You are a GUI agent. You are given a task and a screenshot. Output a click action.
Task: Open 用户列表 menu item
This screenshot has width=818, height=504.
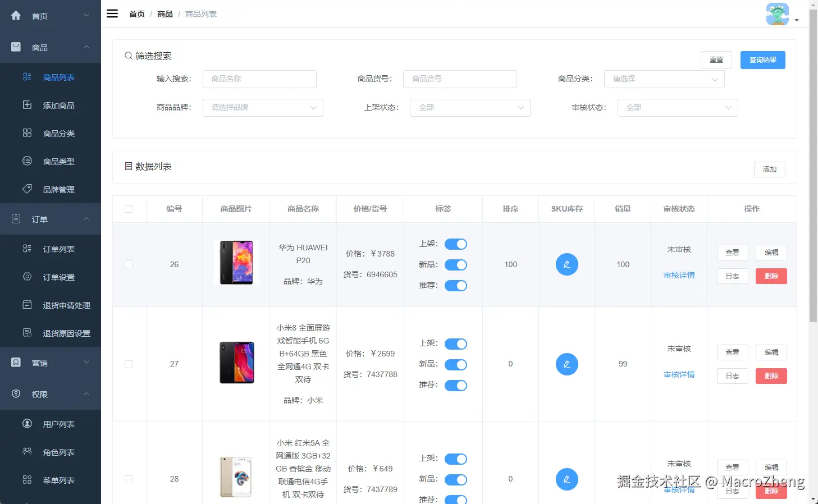(51, 424)
